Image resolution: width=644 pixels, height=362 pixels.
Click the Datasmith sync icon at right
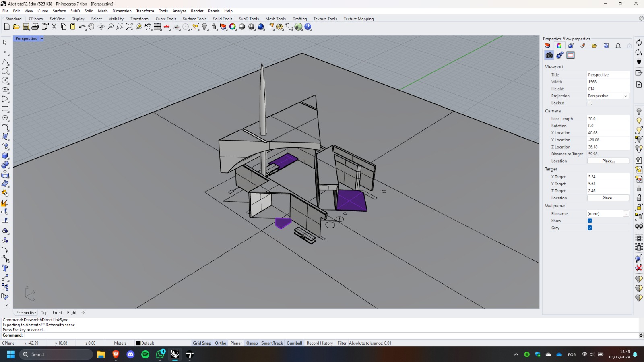coord(639,43)
